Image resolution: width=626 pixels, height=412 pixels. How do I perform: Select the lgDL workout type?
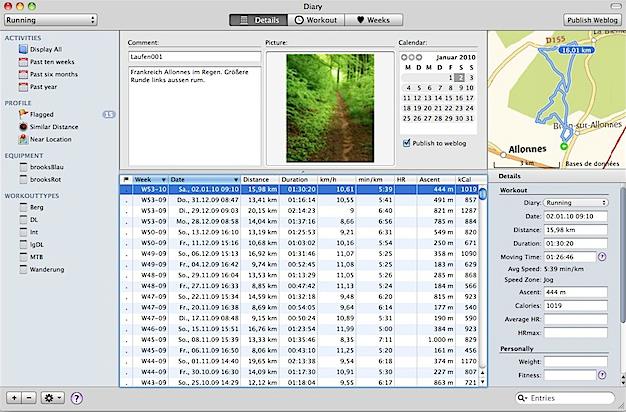point(32,244)
